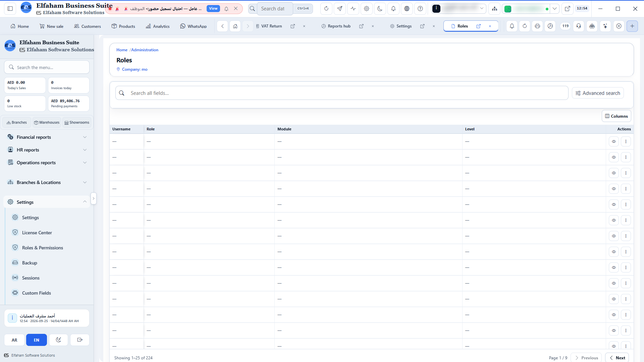Expand Branches & Locations menu
The image size is (644, 362).
47,182
